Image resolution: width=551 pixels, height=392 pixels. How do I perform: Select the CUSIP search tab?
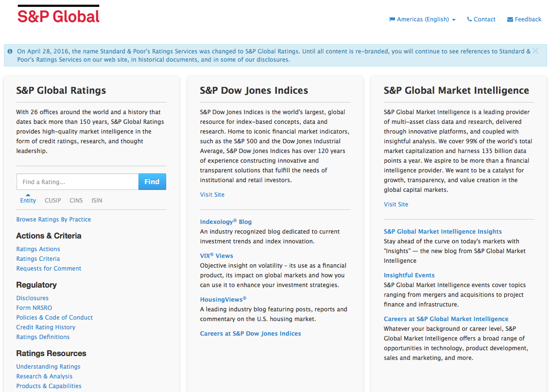point(52,200)
